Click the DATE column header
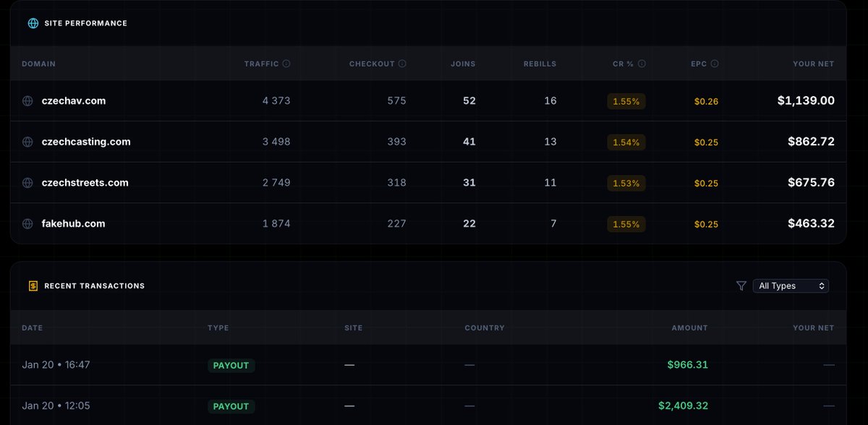Viewport: 868px width, 425px height. pos(32,327)
